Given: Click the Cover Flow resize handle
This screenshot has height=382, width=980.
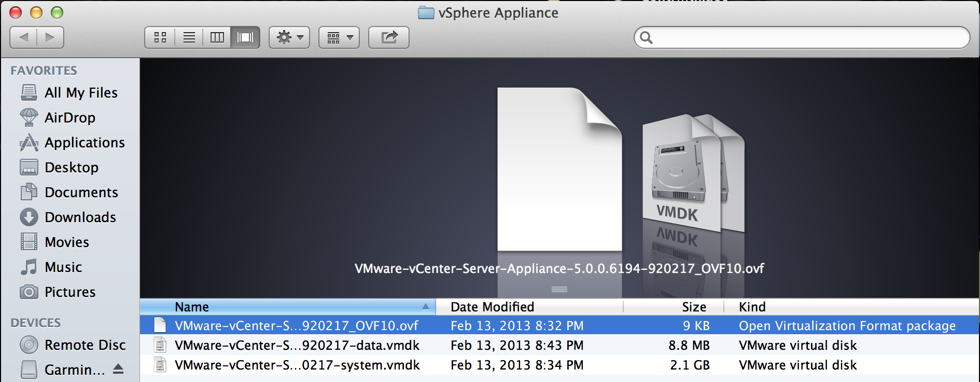Looking at the screenshot, I should [559, 289].
